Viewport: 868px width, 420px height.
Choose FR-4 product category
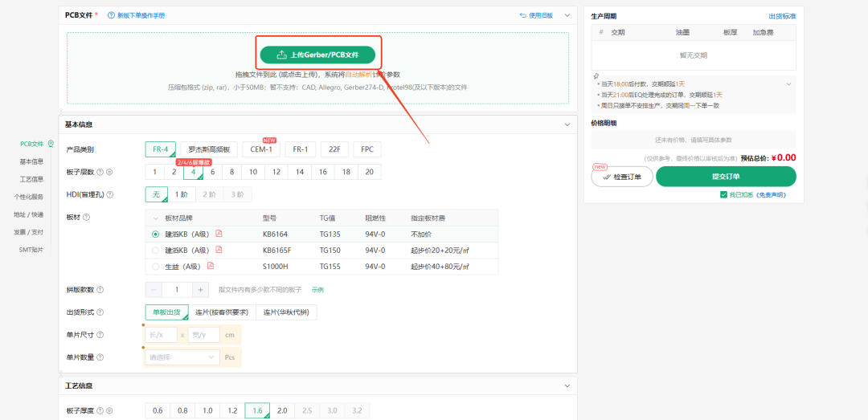(x=161, y=149)
